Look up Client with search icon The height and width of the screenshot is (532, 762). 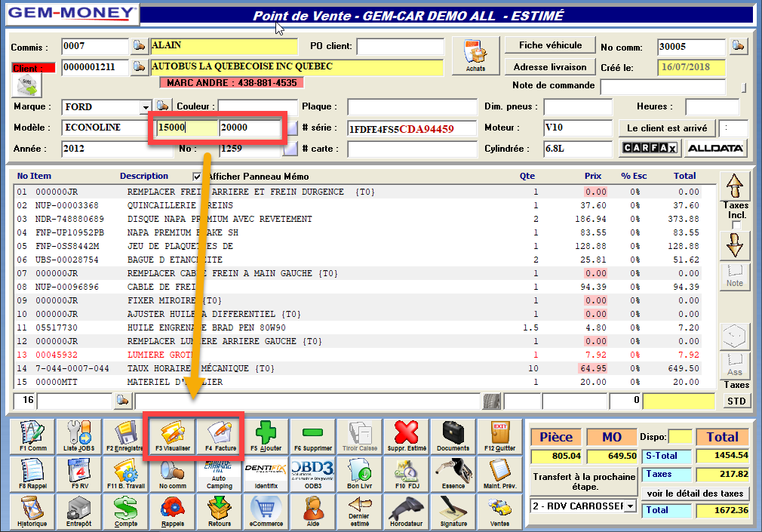[x=139, y=66]
